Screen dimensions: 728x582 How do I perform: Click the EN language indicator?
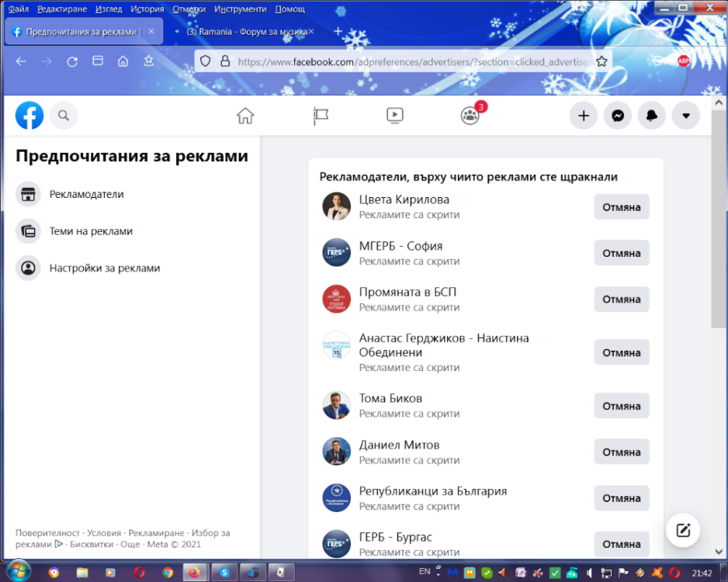[x=425, y=571]
